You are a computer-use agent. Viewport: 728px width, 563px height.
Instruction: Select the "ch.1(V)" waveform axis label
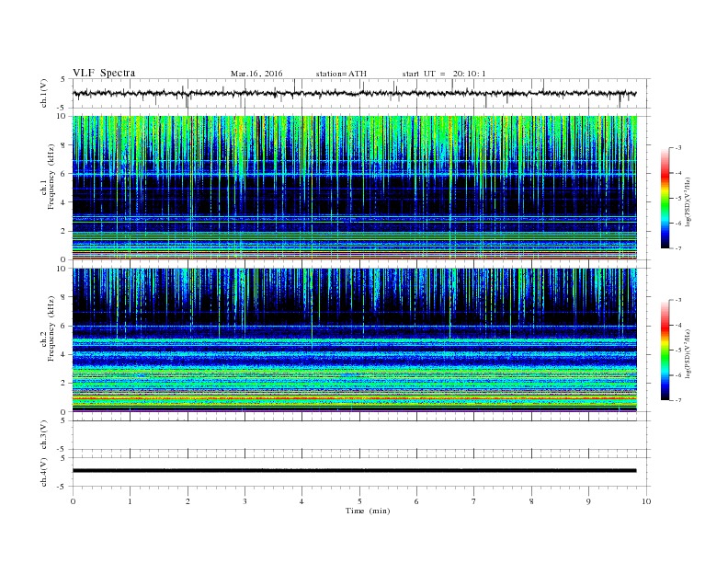[x=44, y=93]
